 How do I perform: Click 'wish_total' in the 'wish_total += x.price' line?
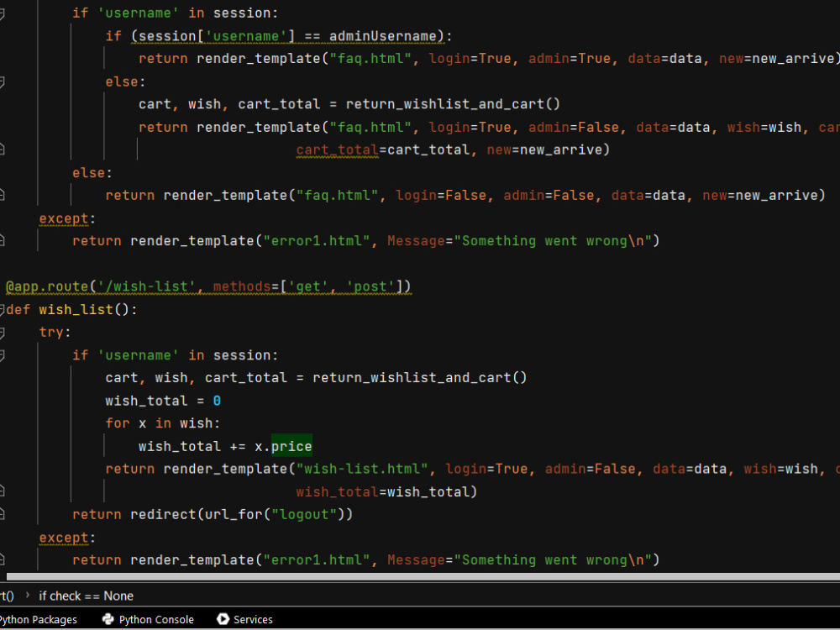point(180,446)
